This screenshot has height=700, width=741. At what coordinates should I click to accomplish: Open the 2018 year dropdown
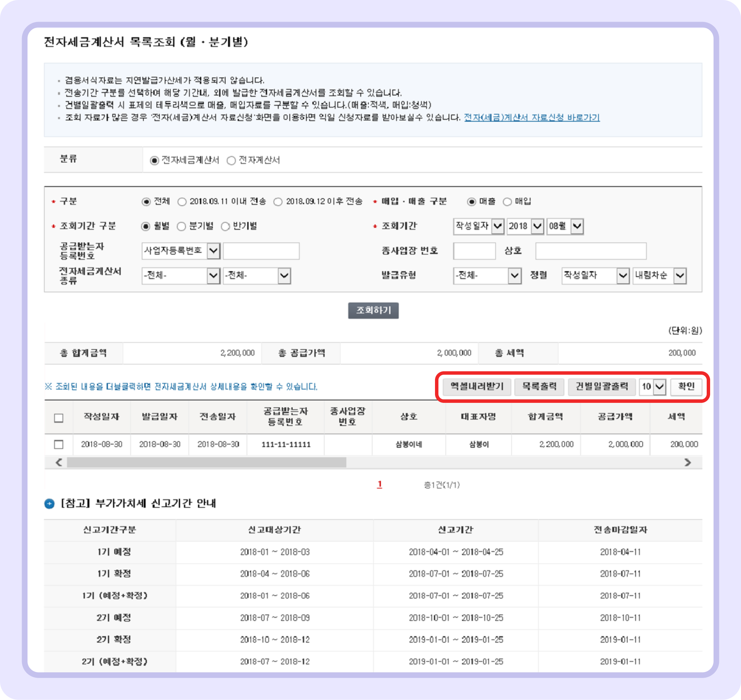(x=525, y=225)
